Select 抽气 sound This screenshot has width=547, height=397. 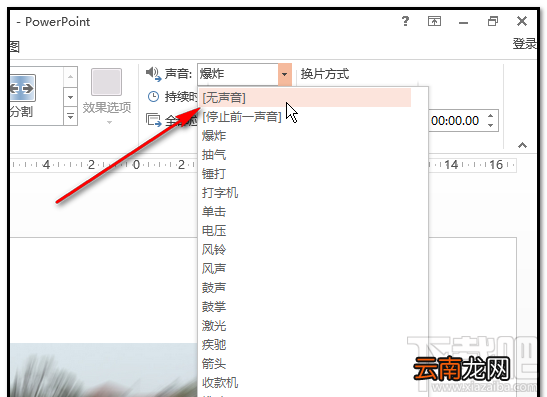pyautogui.click(x=306, y=155)
